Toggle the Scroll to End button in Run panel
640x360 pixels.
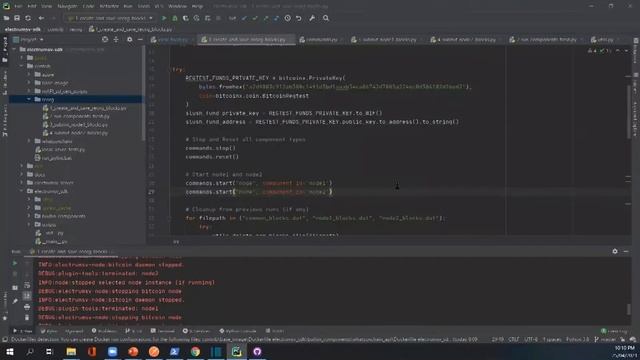coord(27,296)
